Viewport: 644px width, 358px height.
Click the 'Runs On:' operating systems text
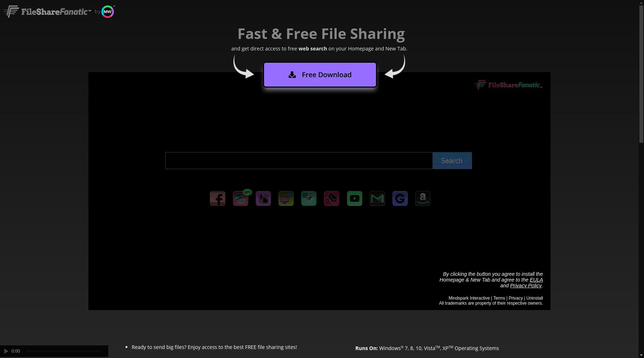coord(427,348)
